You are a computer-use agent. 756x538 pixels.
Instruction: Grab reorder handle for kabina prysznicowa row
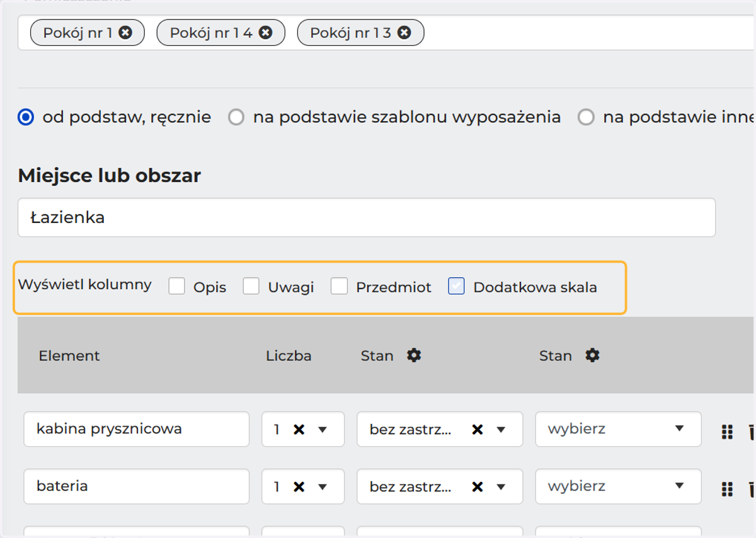pos(727,432)
